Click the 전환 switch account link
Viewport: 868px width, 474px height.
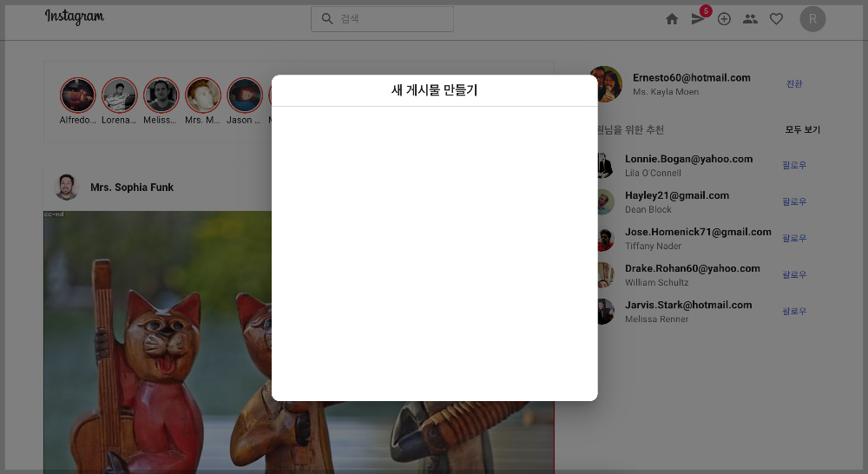coord(794,83)
